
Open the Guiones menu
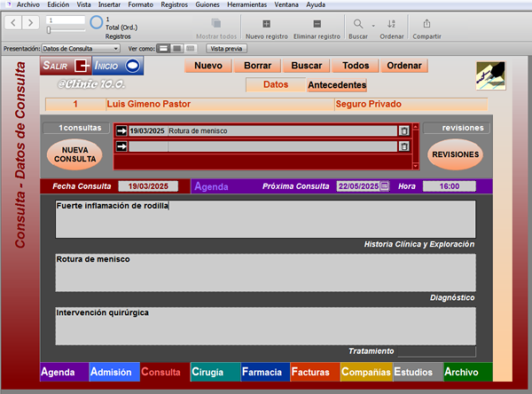207,4
